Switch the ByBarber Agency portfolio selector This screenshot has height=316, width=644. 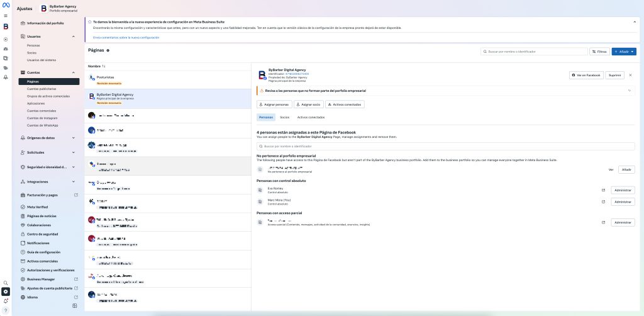[x=58, y=8]
